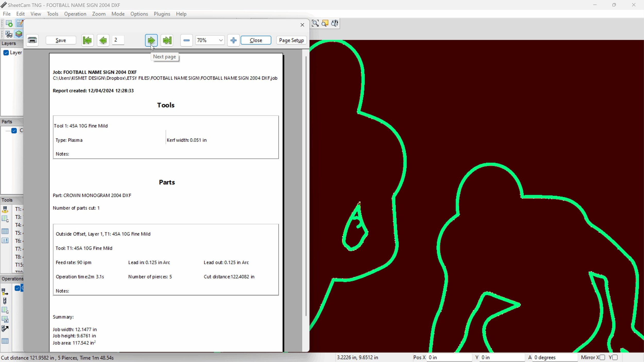
Task: Open the Edit menu
Action: pyautogui.click(x=20, y=14)
